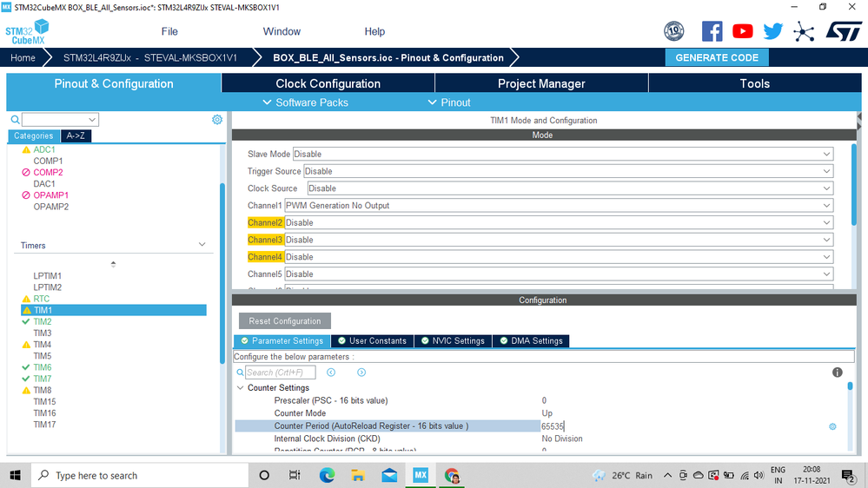Viewport: 868px width, 488px height.
Task: Click the STM32L4R9ZIJx breadcrumb
Action: click(150, 57)
